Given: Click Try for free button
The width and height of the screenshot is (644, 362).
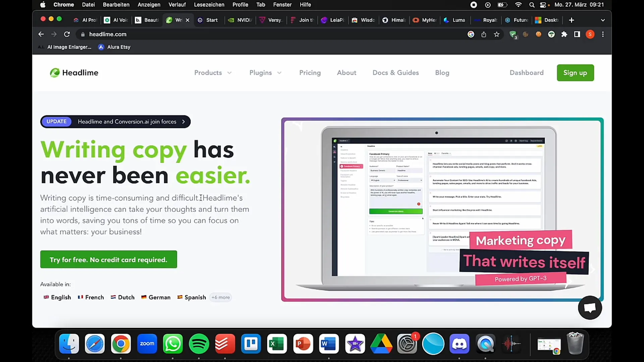Looking at the screenshot, I should pos(108,259).
